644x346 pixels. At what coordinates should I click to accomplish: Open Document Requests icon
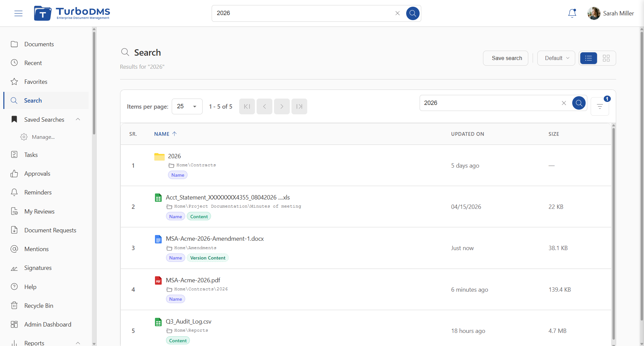[x=14, y=230]
